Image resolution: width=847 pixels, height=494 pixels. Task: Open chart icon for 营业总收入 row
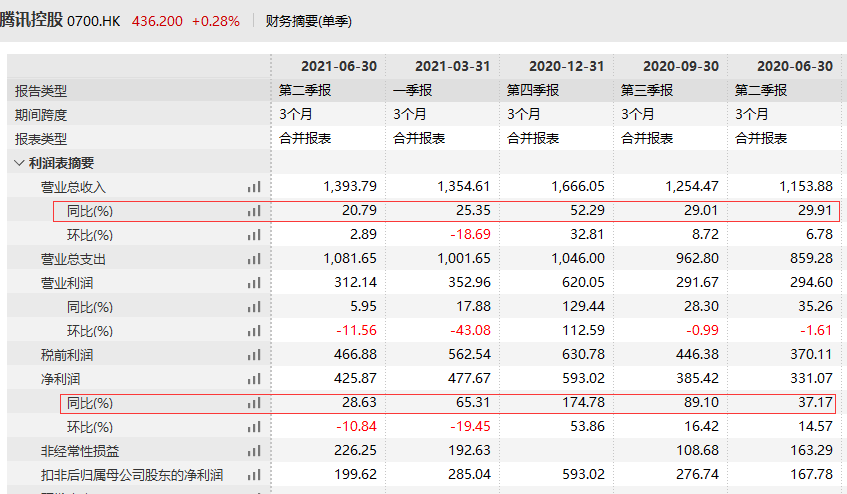pos(254,187)
